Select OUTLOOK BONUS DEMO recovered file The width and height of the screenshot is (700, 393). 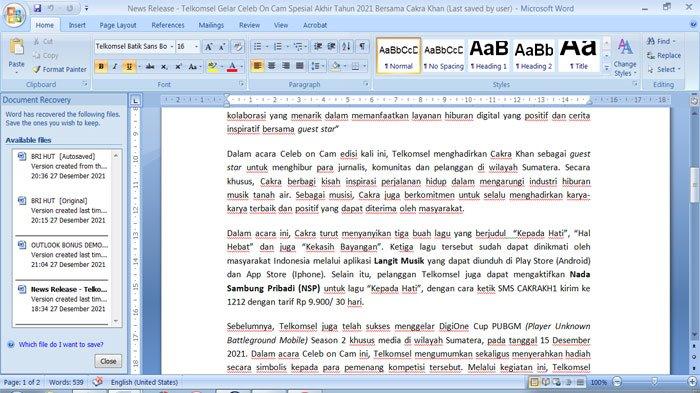click(x=62, y=255)
